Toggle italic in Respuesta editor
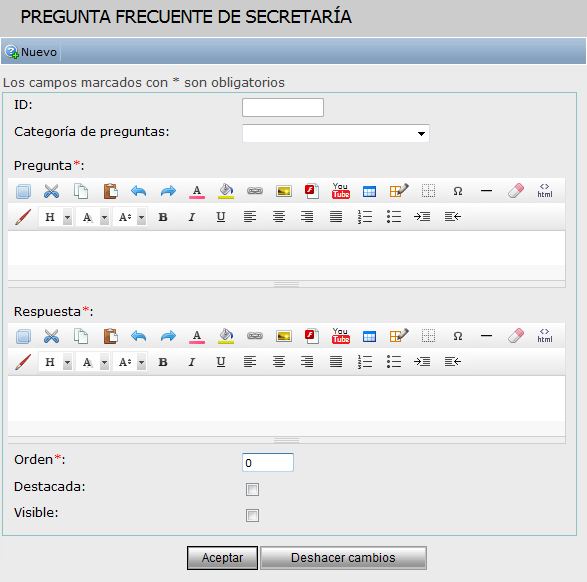This screenshot has height=582, width=587. coord(192,362)
